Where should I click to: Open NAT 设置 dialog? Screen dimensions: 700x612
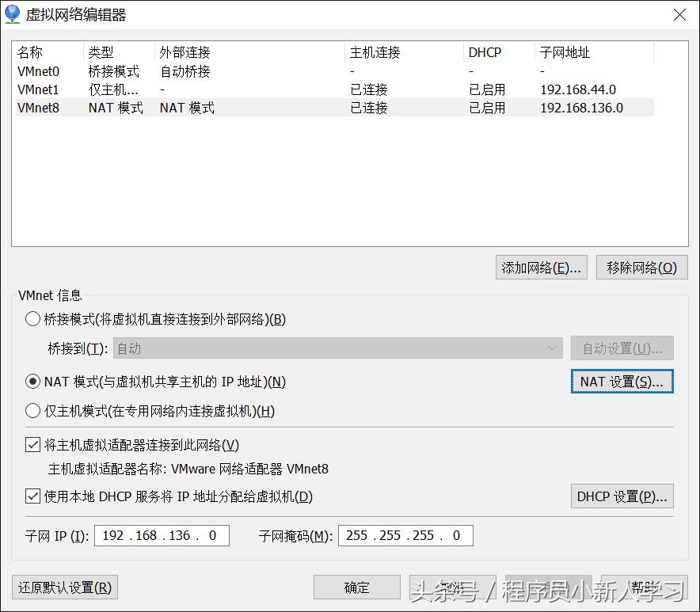click(x=622, y=381)
